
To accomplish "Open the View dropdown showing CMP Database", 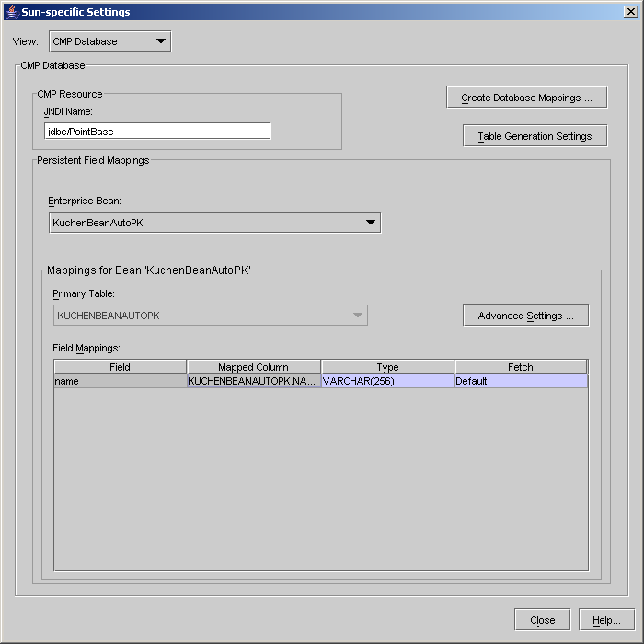I will [x=110, y=41].
